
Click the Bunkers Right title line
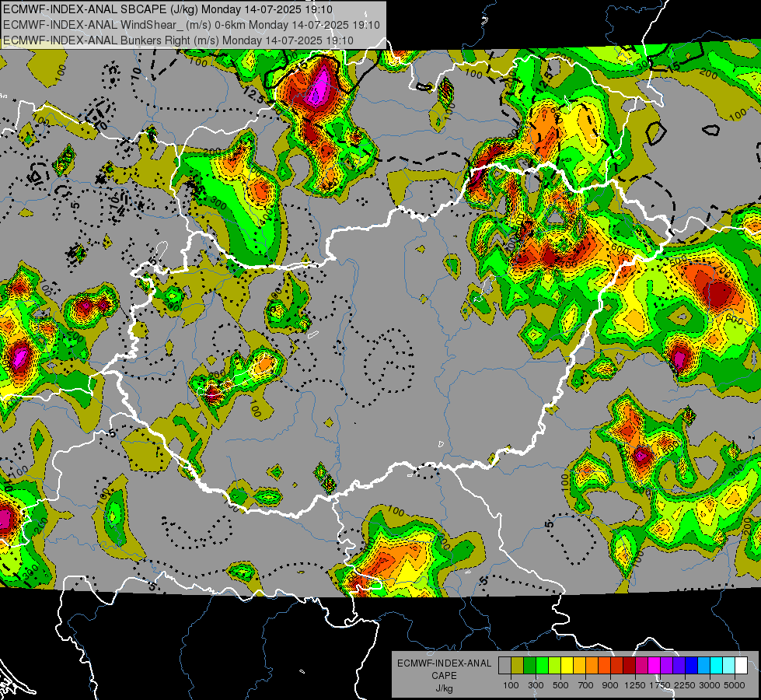(x=178, y=40)
